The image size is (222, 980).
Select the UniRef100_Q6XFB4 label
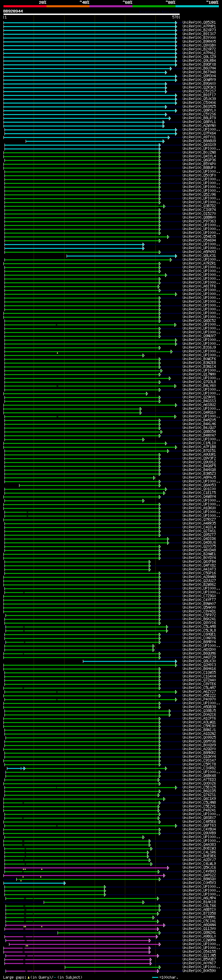(x=199, y=561)
